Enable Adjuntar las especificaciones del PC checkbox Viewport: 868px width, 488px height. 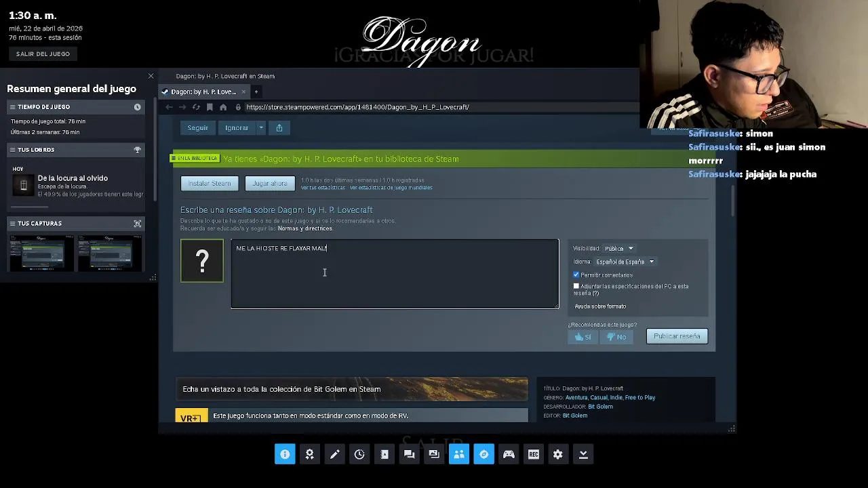pos(576,286)
